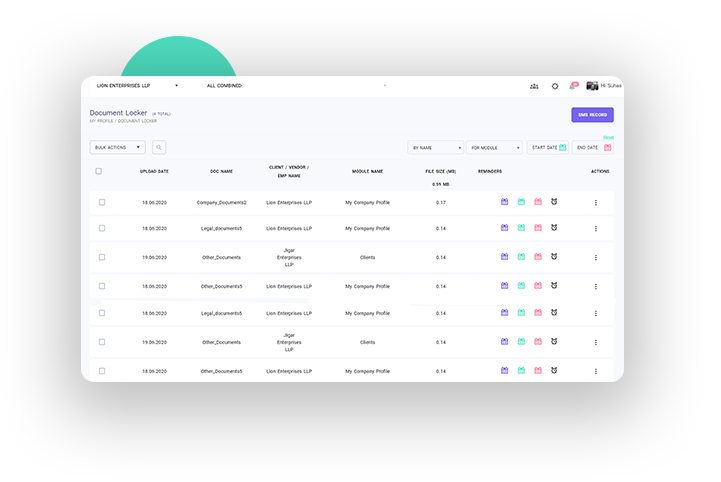721x482 pixels.
Task: Open the For Module filter dropdown
Action: click(x=495, y=148)
